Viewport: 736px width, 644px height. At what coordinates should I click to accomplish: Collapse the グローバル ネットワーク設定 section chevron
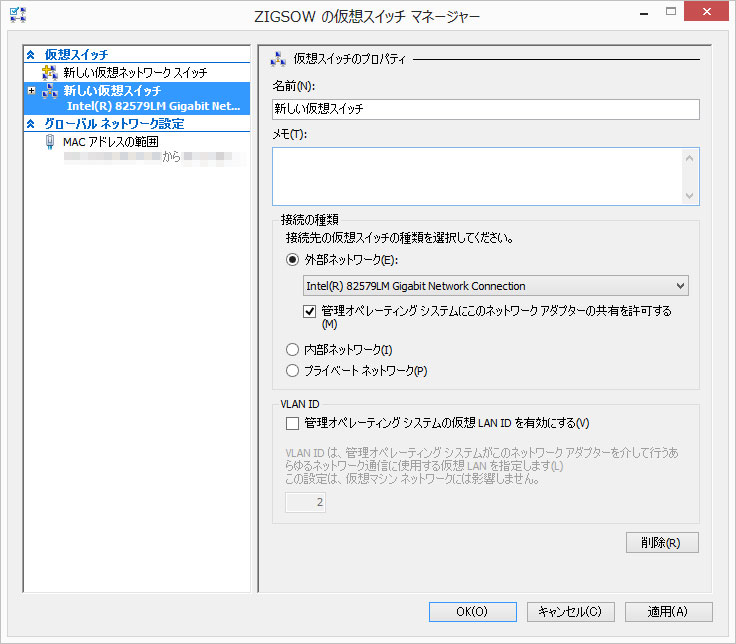pos(31,124)
